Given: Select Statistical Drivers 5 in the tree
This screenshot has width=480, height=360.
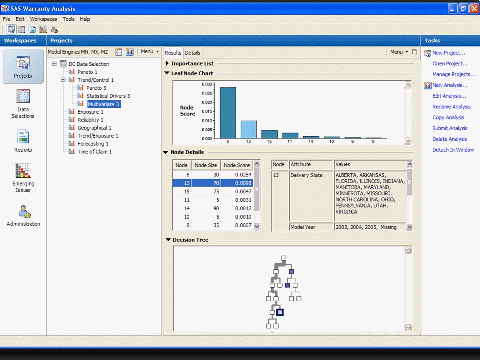Looking at the screenshot, I should point(108,96).
